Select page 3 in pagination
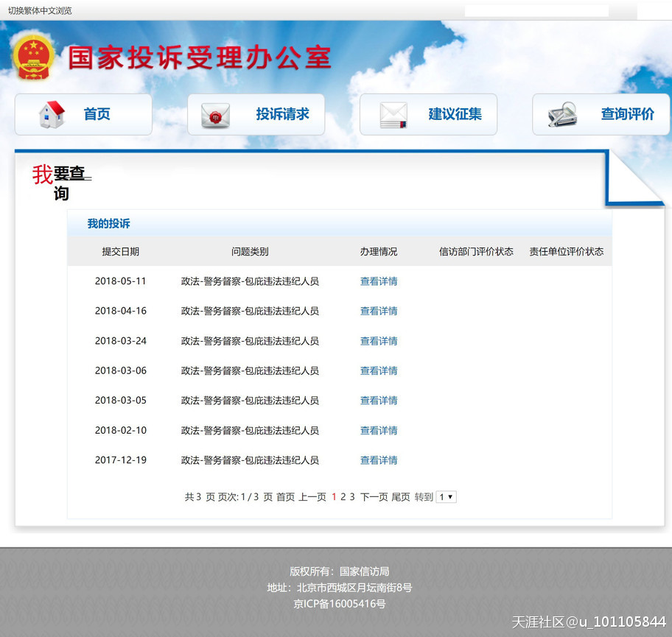 coord(352,496)
